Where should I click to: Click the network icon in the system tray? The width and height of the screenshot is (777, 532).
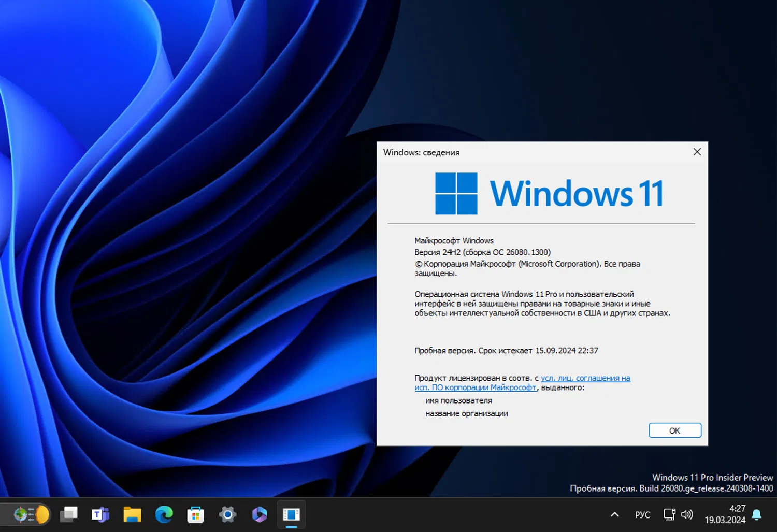[x=668, y=514]
